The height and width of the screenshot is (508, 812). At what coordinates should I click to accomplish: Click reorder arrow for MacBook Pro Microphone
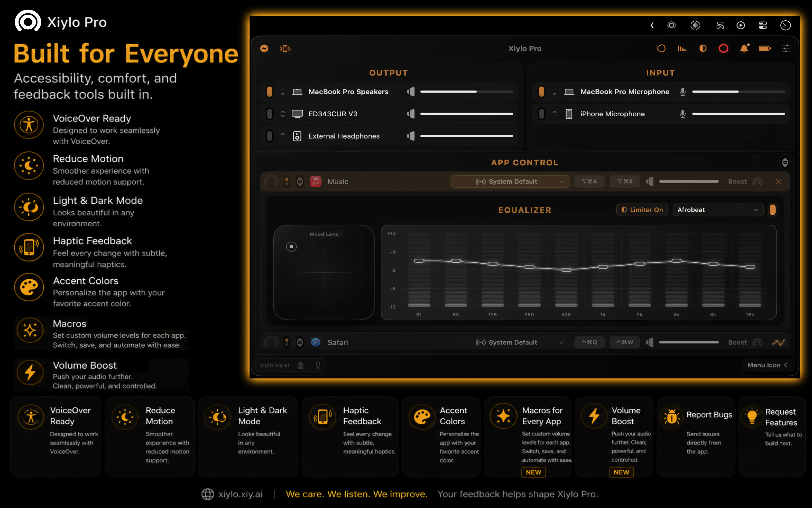554,92
